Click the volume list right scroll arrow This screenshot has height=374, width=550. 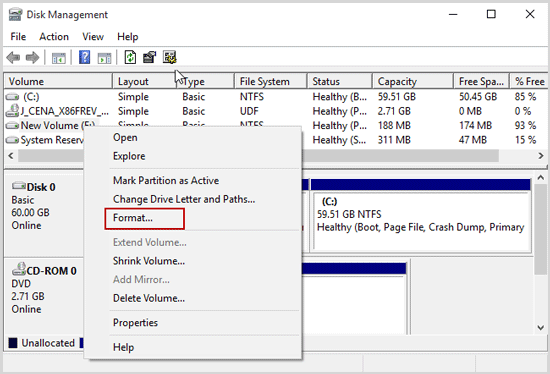coord(541,155)
